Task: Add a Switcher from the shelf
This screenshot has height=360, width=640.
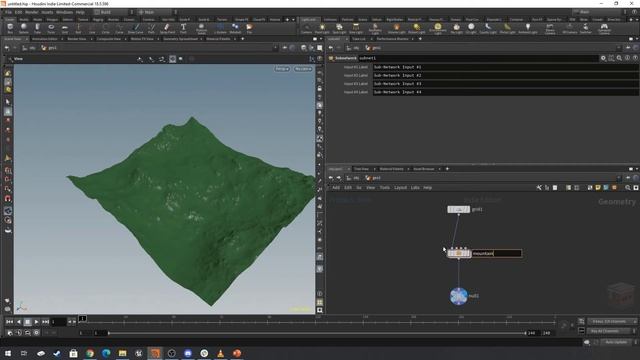Action: (x=585, y=29)
